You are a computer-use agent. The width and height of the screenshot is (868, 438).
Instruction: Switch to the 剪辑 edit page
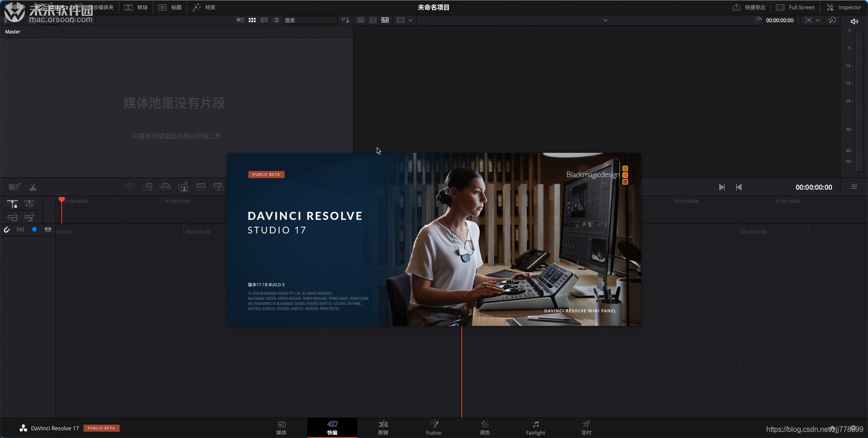383,428
